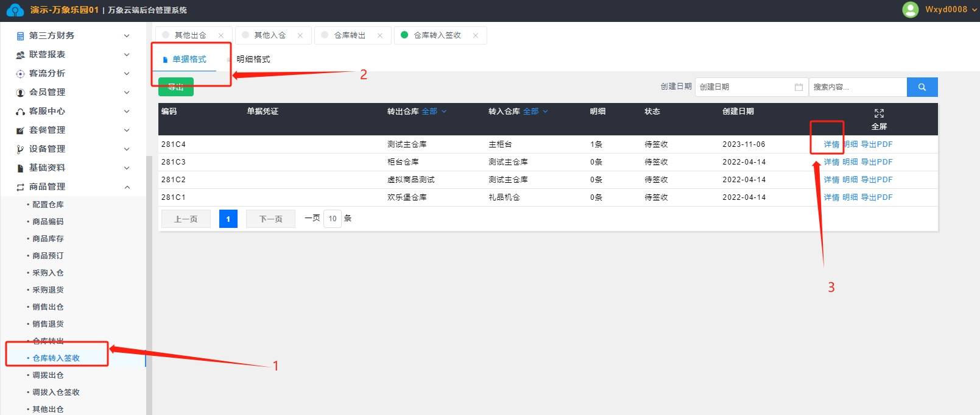Open 商品编码 in sidebar

coord(48,222)
